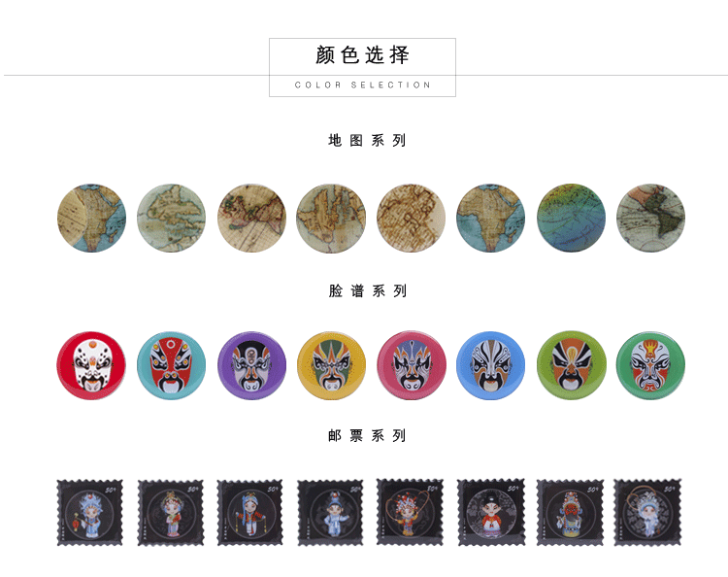Pick the Americas globe map magnet
The width and height of the screenshot is (728, 577).
(650, 218)
